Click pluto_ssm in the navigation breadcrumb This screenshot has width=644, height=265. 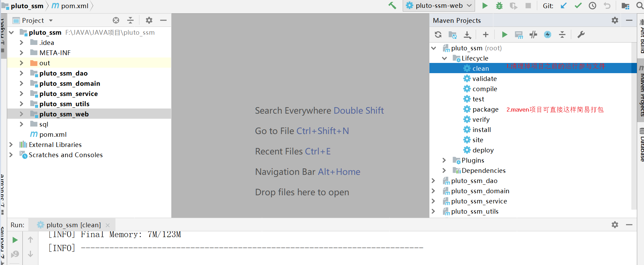[27, 6]
